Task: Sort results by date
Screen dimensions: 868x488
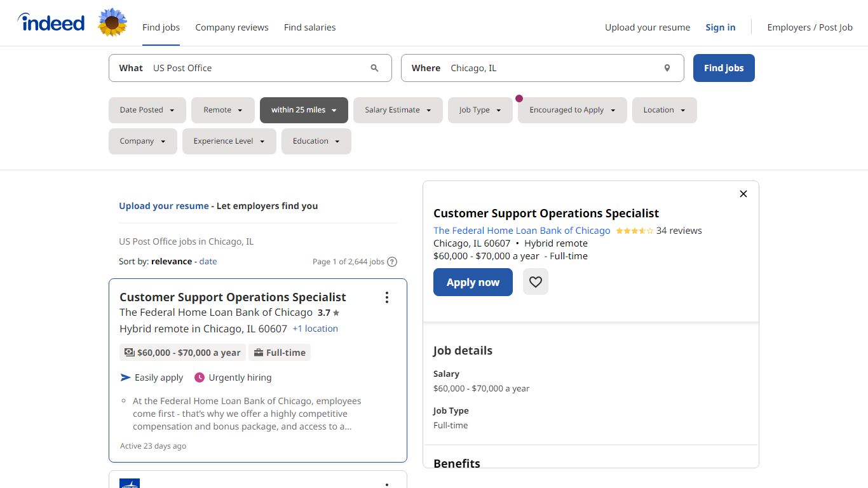Action: pyautogui.click(x=208, y=261)
